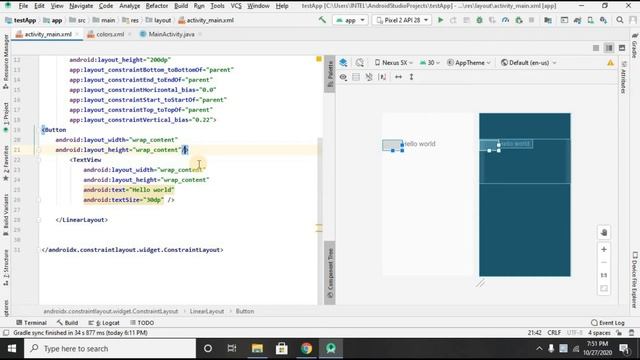Screen dimensions: 640x360
Task: Run the app with green play button
Action: [440, 20]
